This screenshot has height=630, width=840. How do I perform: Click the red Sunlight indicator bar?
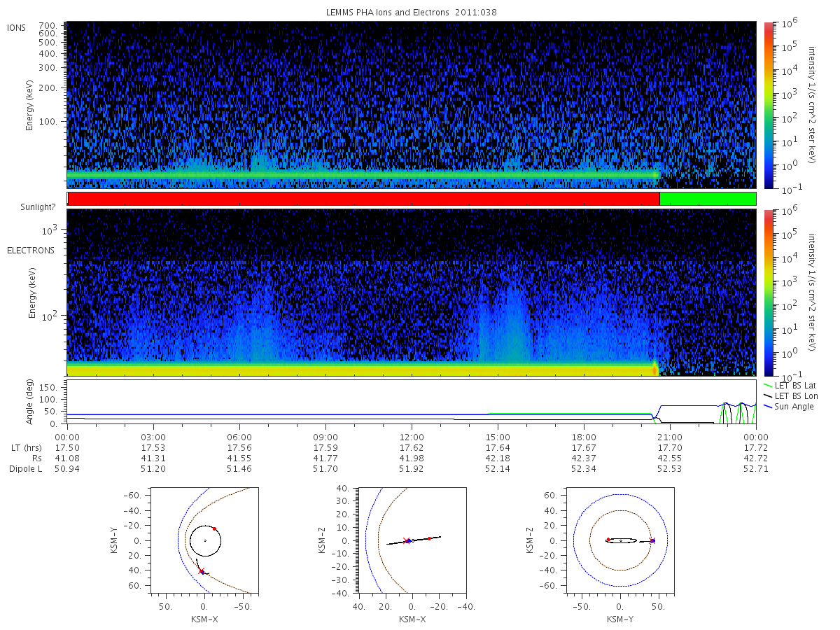[x=363, y=199]
